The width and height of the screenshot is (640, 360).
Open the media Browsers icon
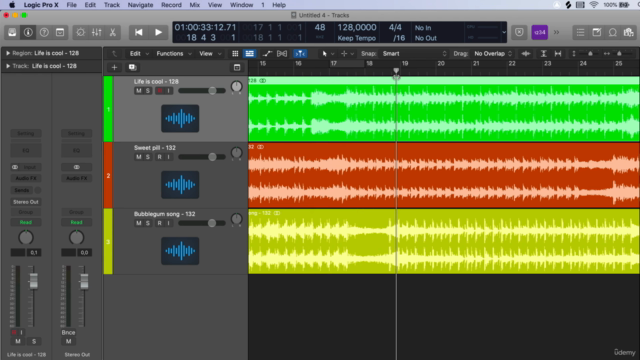click(629, 32)
